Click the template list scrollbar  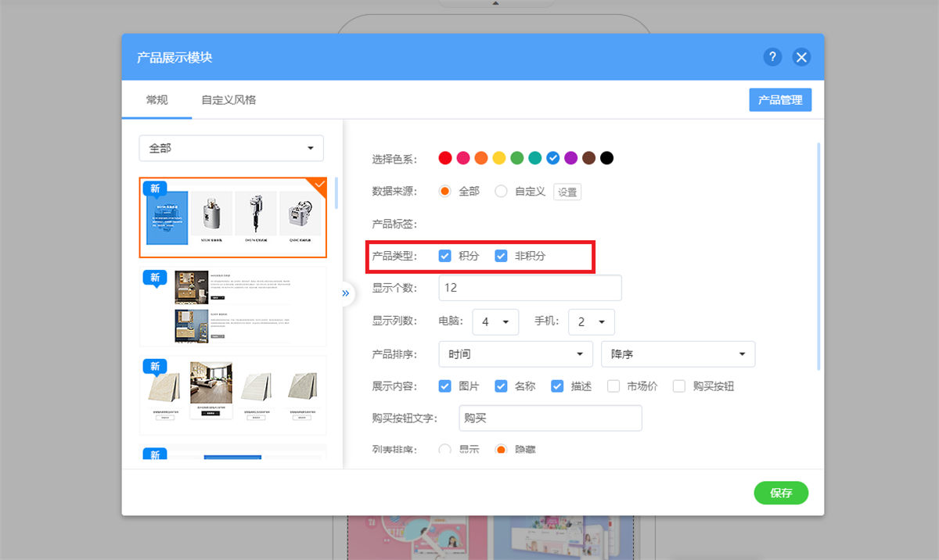click(336, 193)
